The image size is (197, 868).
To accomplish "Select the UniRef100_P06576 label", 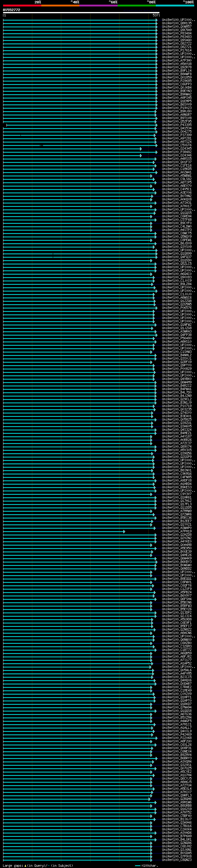I will tap(176, 308).
